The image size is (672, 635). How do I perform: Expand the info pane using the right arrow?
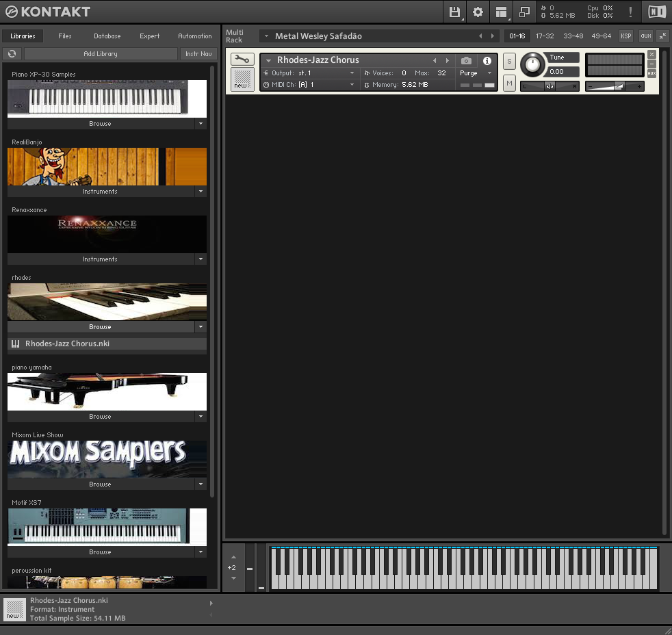coord(211,604)
